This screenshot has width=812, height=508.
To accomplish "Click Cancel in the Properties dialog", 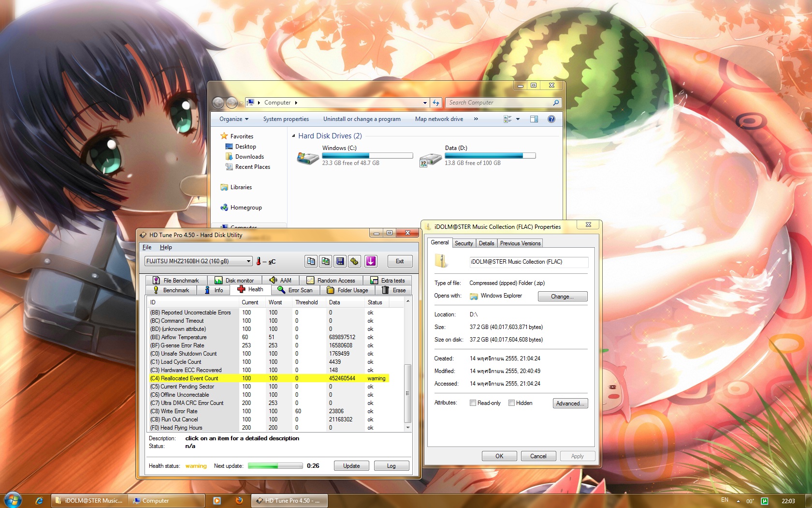I will [538, 456].
